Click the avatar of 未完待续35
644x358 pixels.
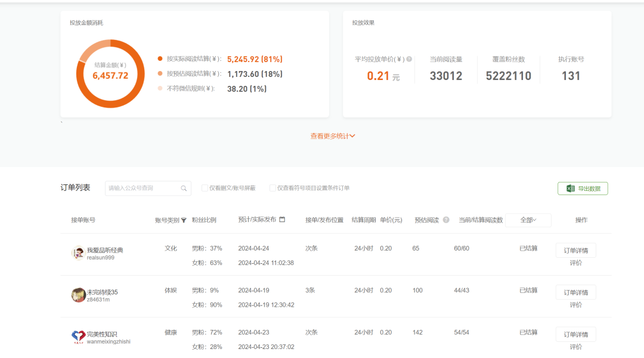[x=78, y=295]
